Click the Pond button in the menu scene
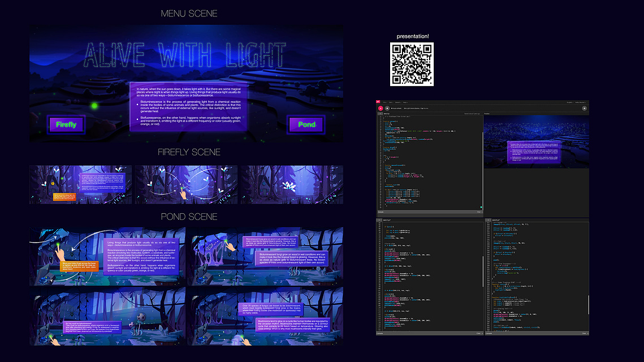Screen dimensions: 644x362 tap(306, 124)
